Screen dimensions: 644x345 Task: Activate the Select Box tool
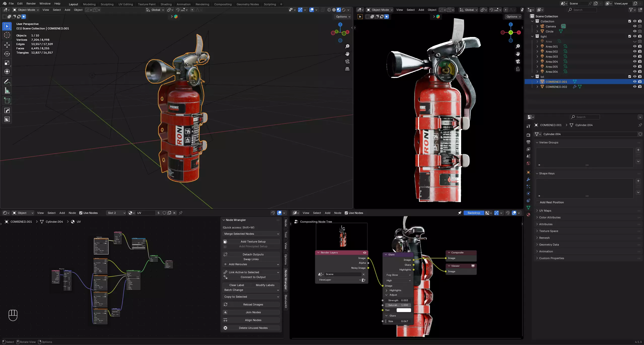(x=7, y=26)
